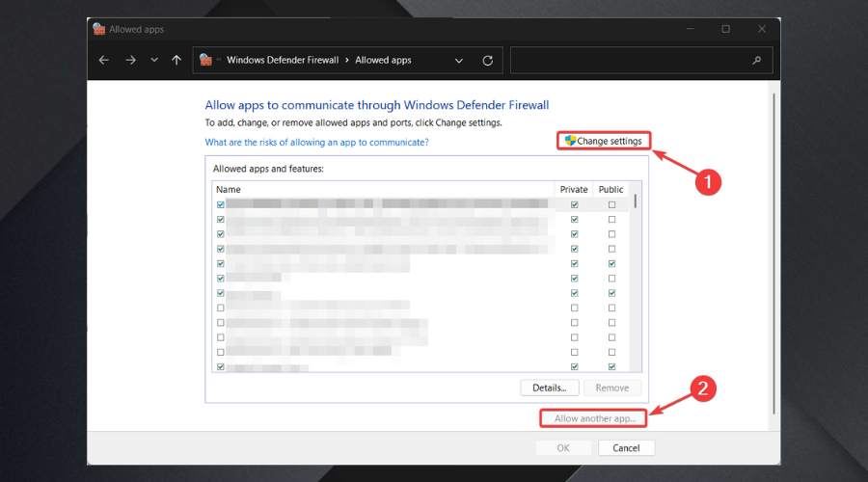Toggle Private checkbox in the highlighted row

pyautogui.click(x=575, y=204)
